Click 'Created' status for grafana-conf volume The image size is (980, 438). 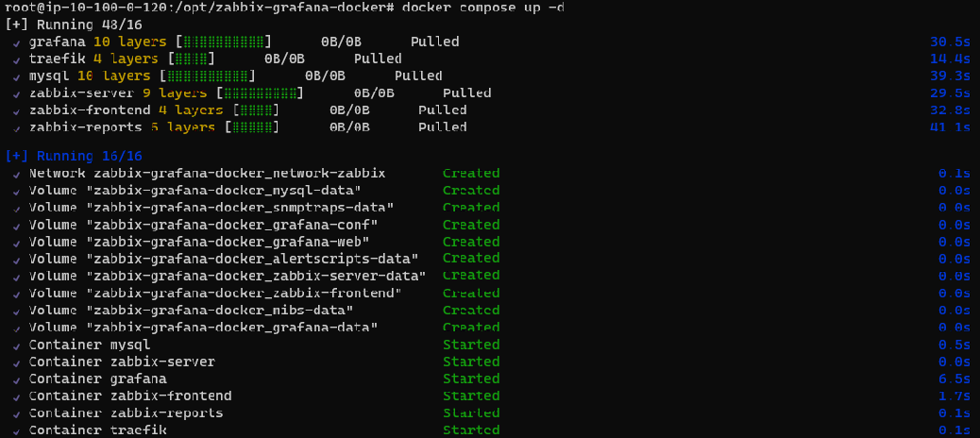coord(471,225)
